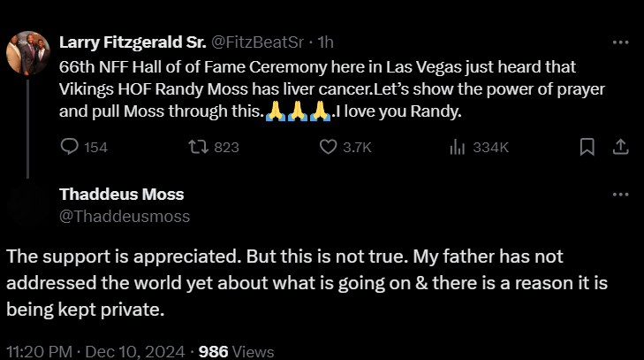Like the Randy Moss prayer post
644x360 pixels.
click(328, 148)
